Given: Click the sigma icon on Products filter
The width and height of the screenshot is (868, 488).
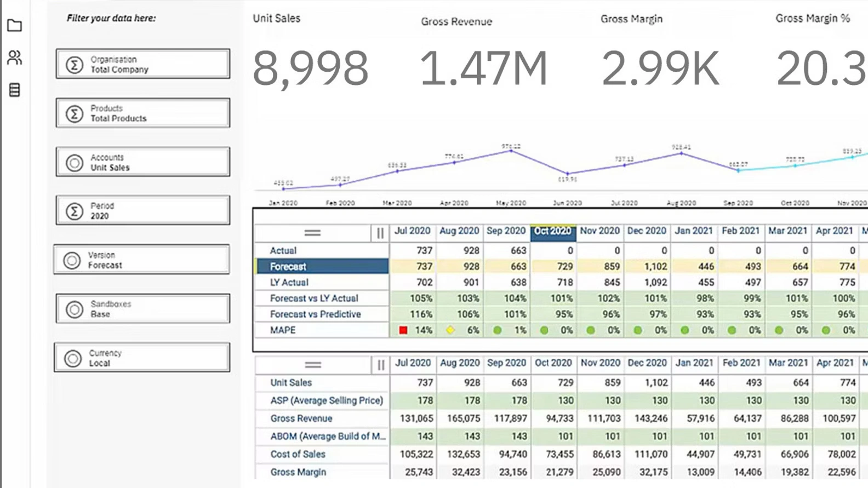Looking at the screenshot, I should click(75, 113).
